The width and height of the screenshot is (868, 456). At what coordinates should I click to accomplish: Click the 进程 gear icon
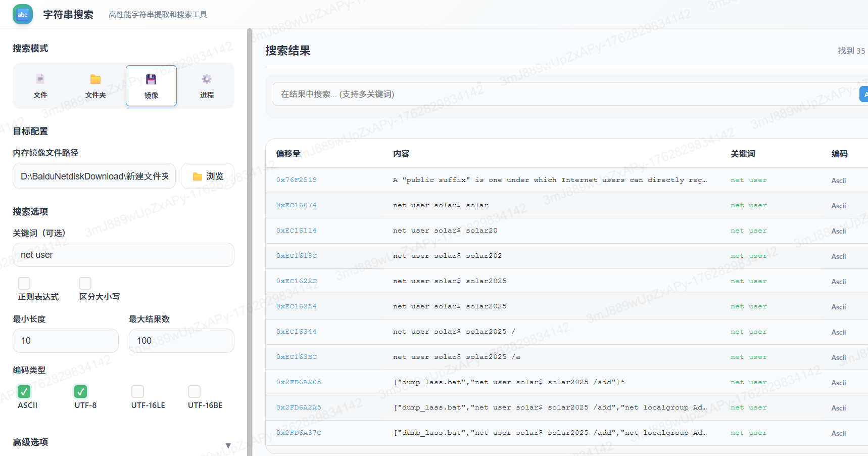click(207, 79)
